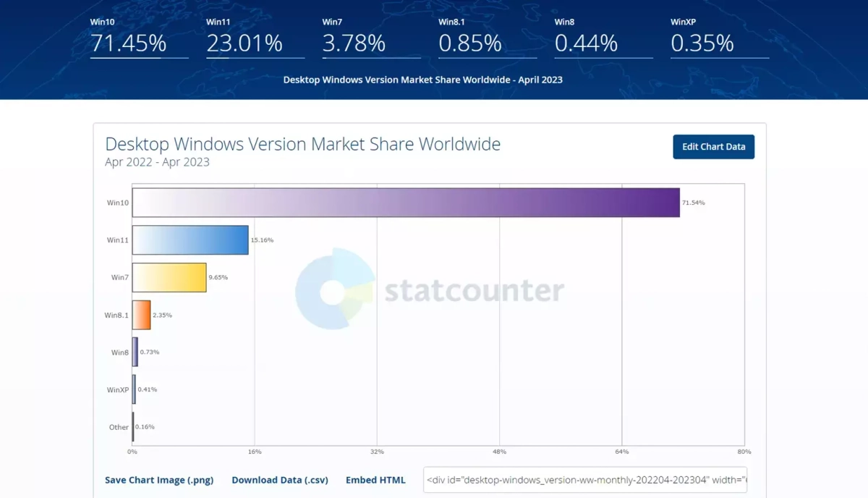Click the small Win8 bar
This screenshot has width=868, height=498.
pyautogui.click(x=135, y=352)
